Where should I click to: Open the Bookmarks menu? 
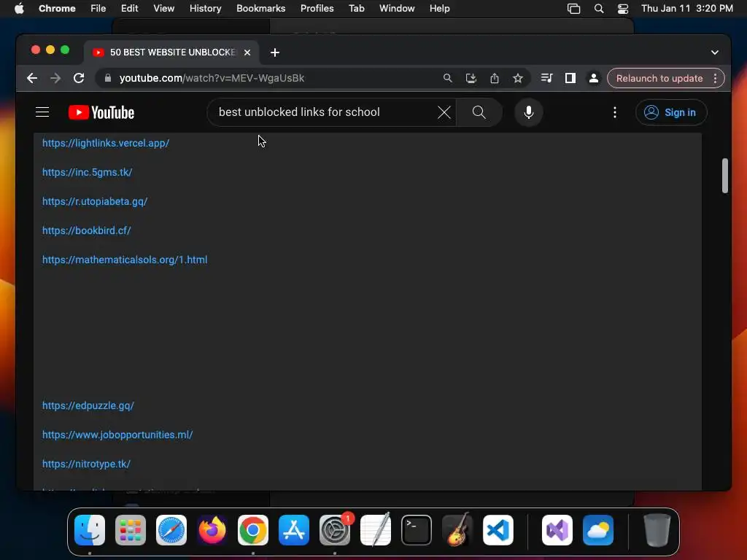coord(260,8)
